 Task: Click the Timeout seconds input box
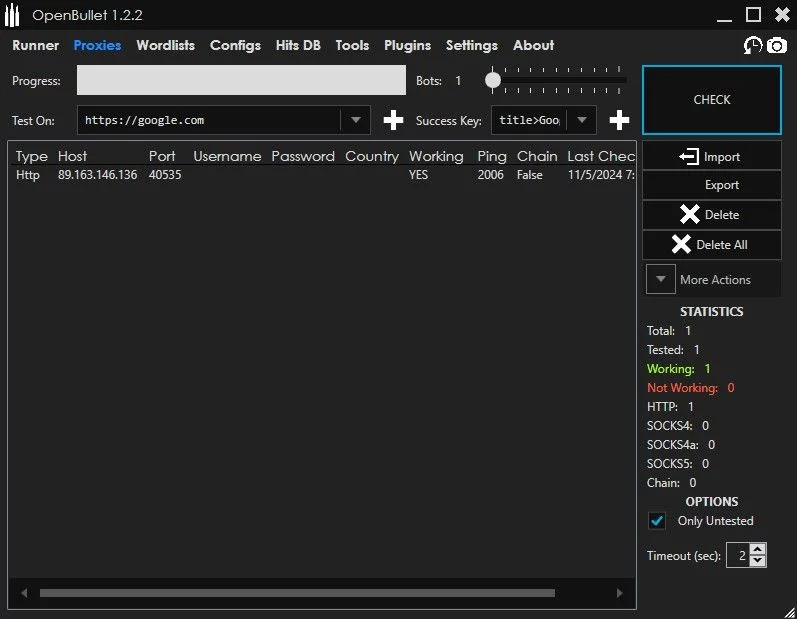tap(738, 555)
